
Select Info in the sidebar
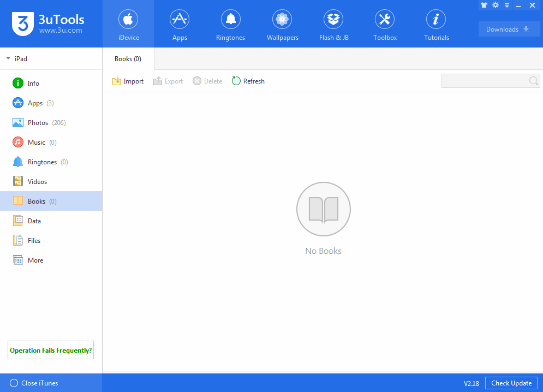[x=51, y=83]
